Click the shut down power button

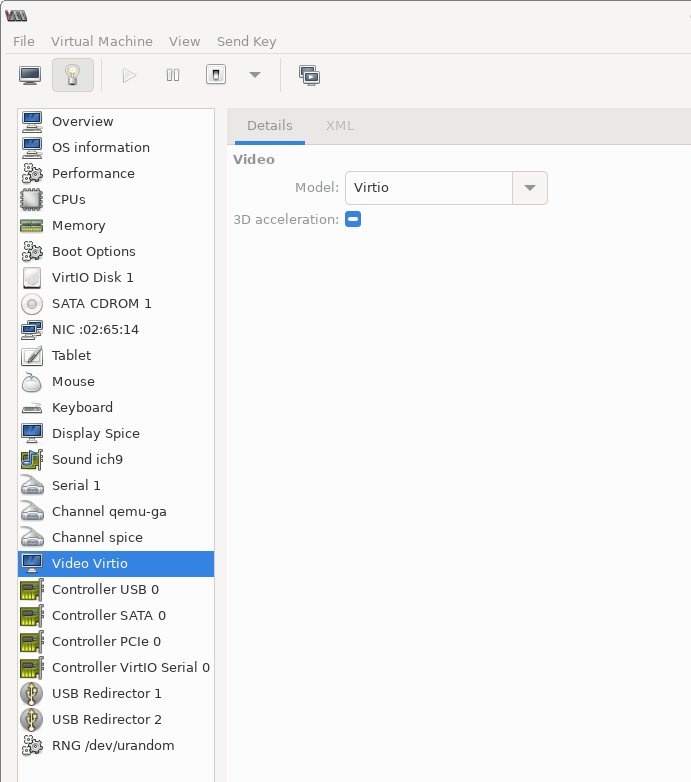coord(216,75)
